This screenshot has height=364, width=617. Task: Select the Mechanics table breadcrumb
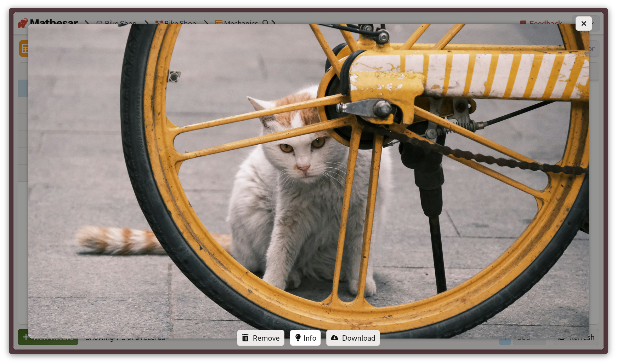[x=237, y=23]
